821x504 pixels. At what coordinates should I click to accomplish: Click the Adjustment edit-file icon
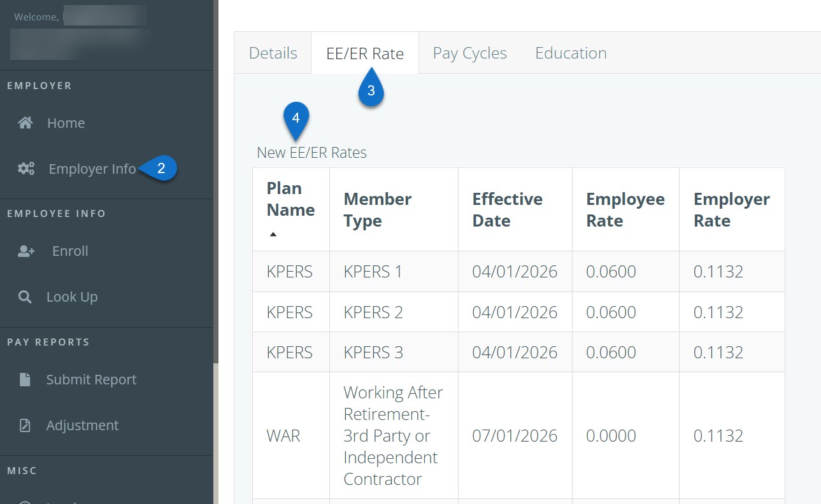pos(25,425)
